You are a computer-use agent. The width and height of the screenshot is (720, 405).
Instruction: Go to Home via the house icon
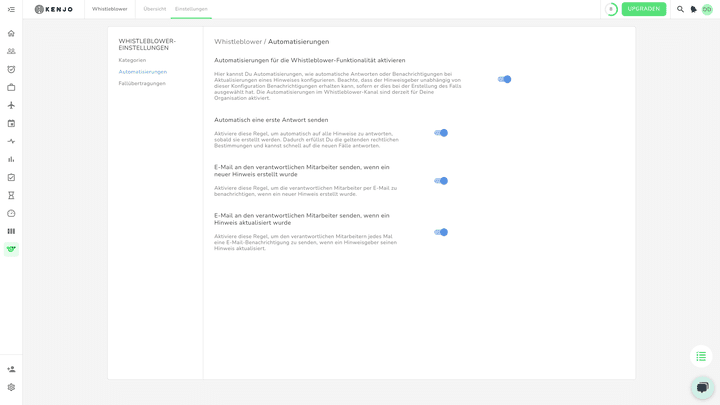[11, 33]
